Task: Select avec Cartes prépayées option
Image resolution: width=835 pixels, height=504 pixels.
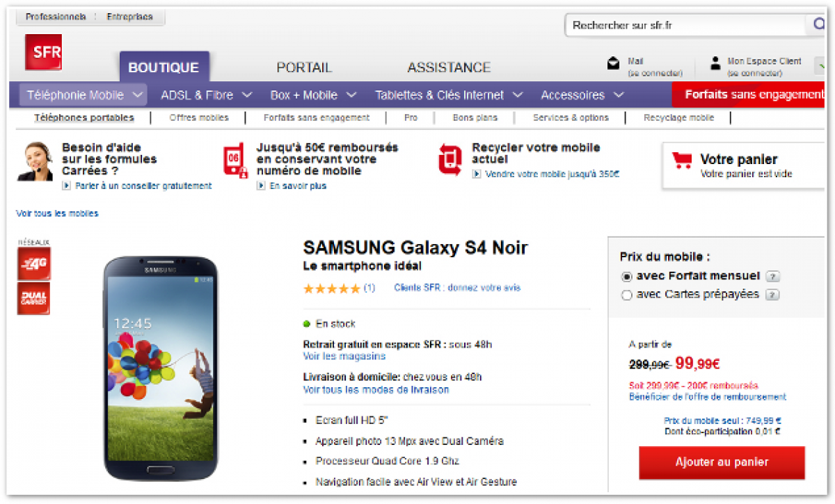Action: tap(626, 295)
